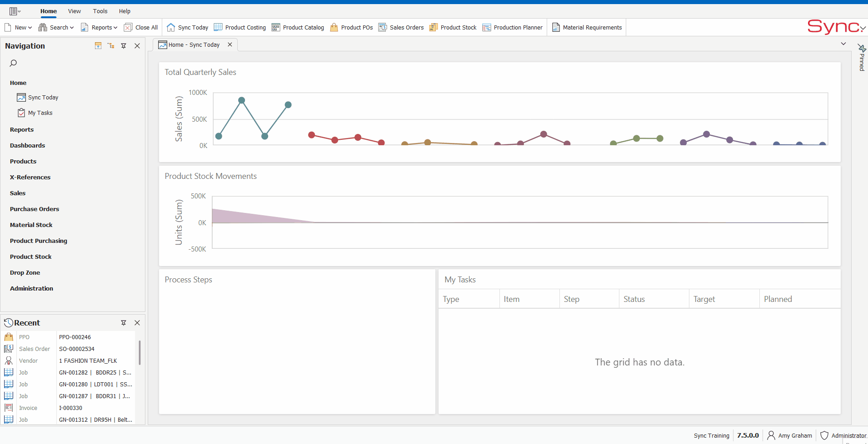Open the View menu
This screenshot has height=444, width=868.
tap(75, 11)
